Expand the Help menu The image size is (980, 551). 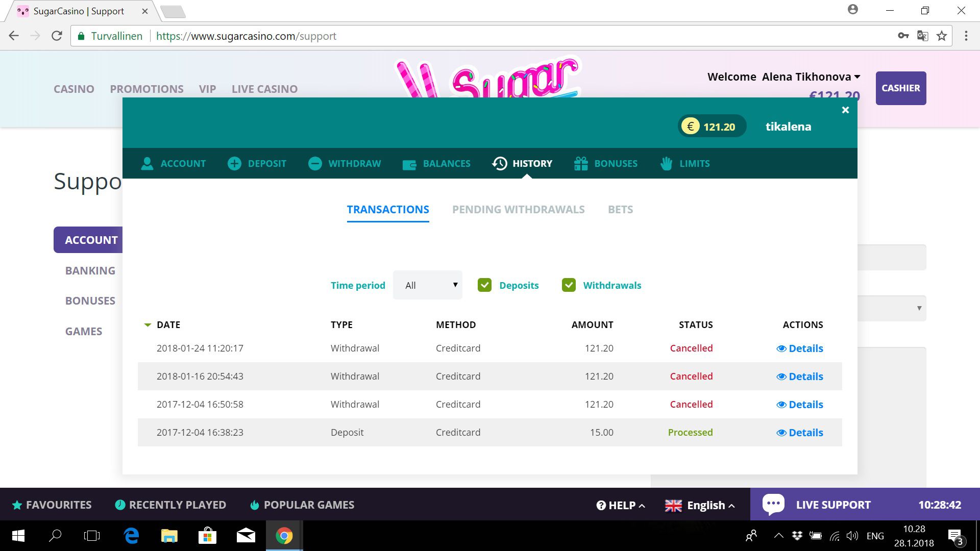[x=621, y=505]
